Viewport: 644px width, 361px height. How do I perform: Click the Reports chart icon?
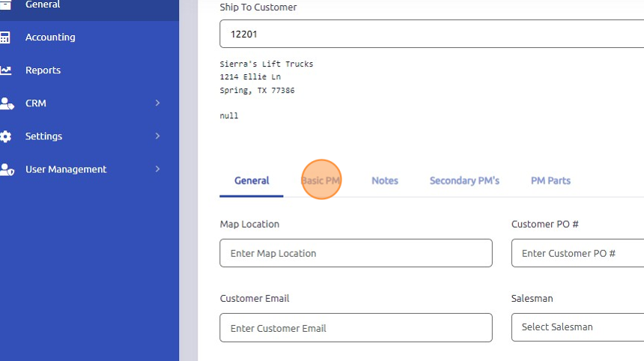[x=5, y=70]
